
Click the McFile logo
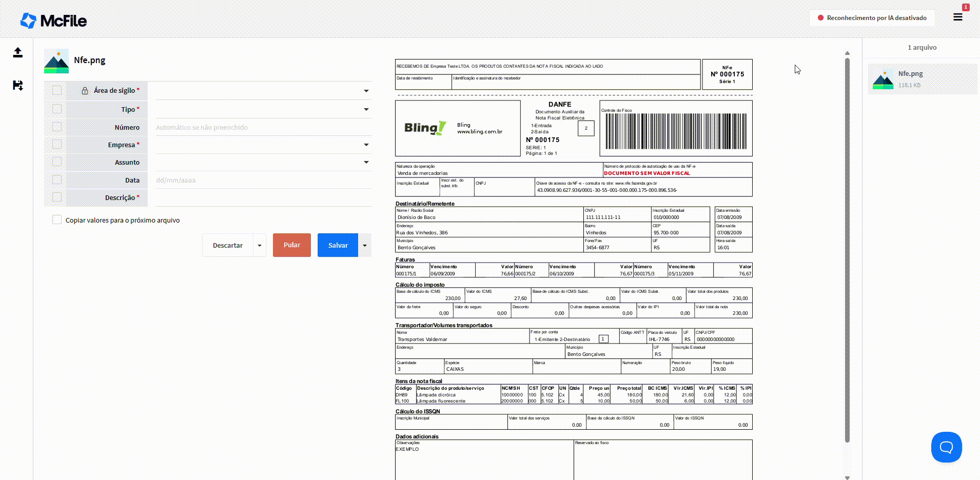(x=54, y=21)
